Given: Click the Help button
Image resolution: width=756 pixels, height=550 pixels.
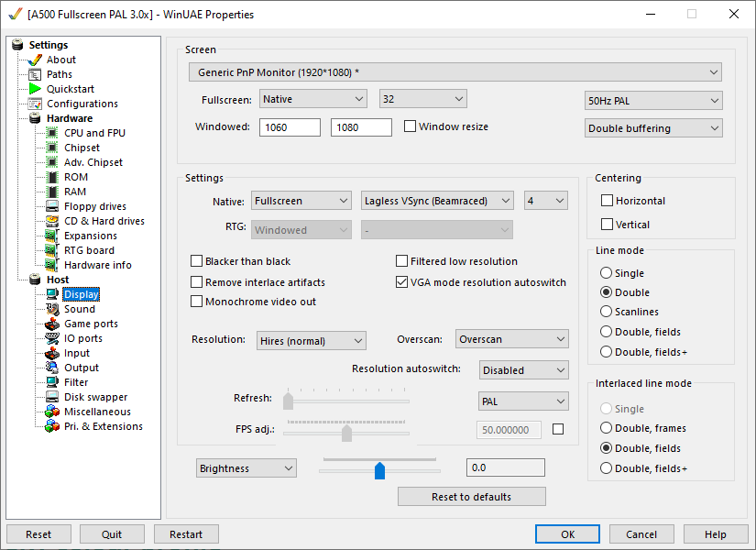Looking at the screenshot, I should coord(716,534).
